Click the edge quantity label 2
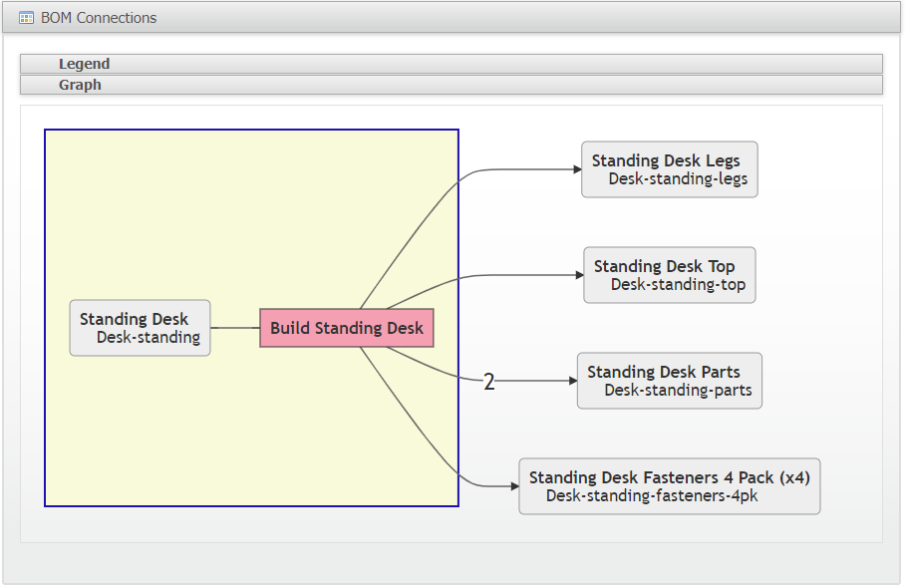This screenshot has height=588, width=905. pos(487,381)
